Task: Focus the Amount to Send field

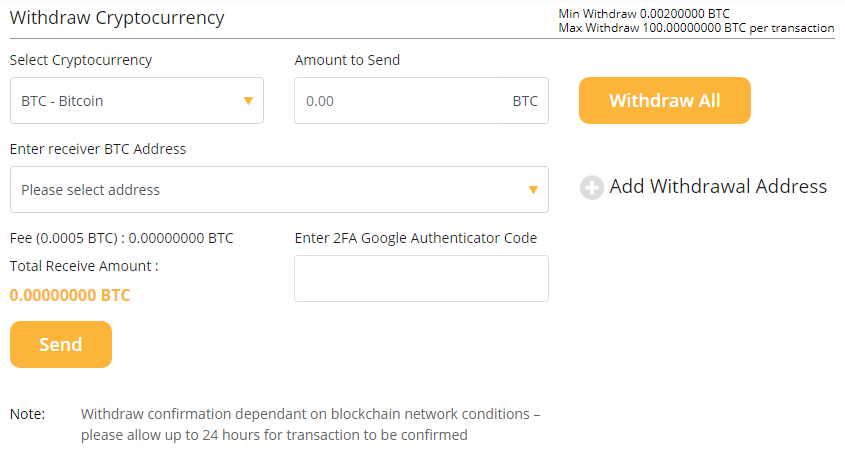Action: click(x=421, y=100)
